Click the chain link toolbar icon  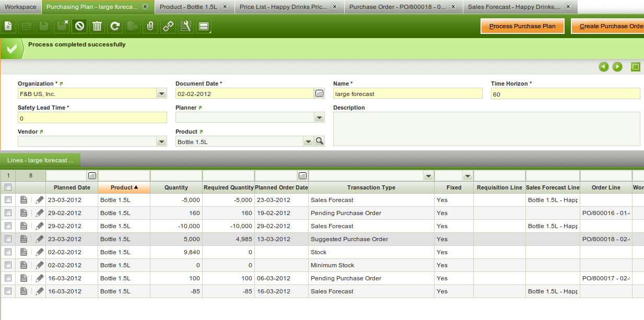pos(168,26)
